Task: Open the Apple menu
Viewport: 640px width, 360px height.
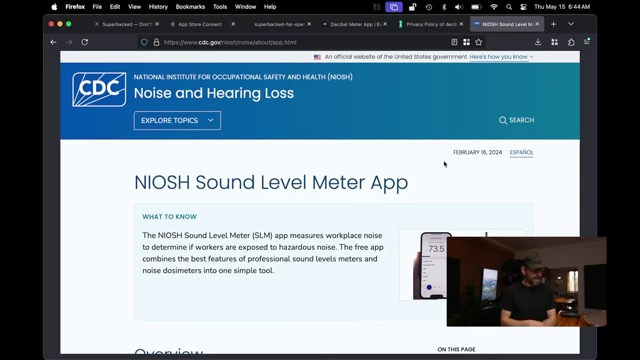Action: point(54,7)
